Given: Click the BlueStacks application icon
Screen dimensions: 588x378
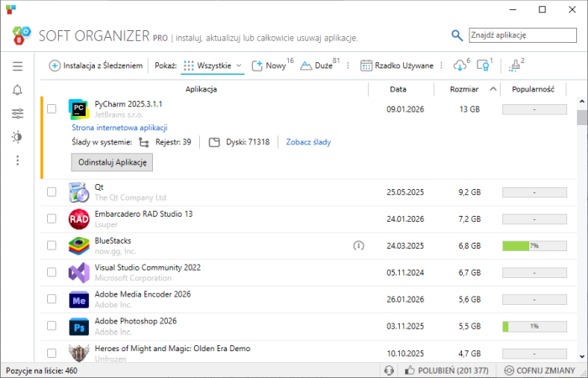Looking at the screenshot, I should tap(79, 245).
